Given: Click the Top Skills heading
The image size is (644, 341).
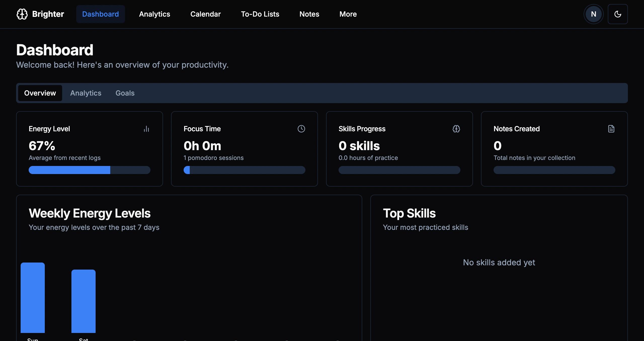Looking at the screenshot, I should pyautogui.click(x=409, y=213).
